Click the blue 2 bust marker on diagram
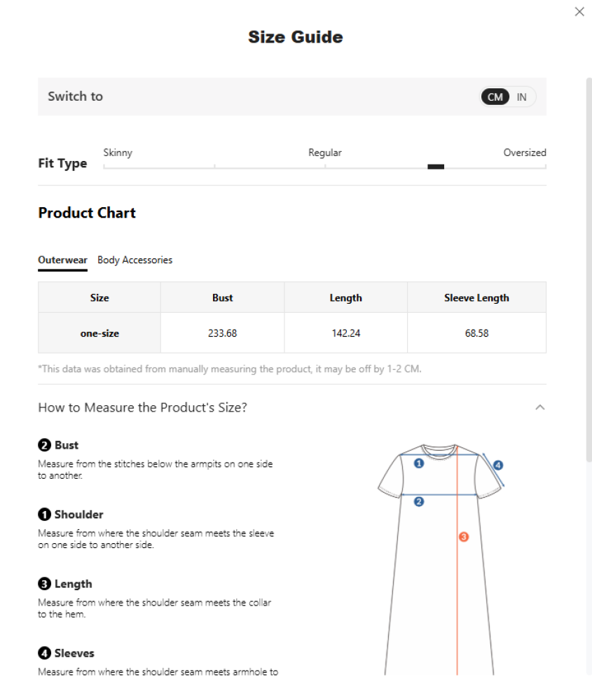This screenshot has height=700, width=592. click(419, 502)
